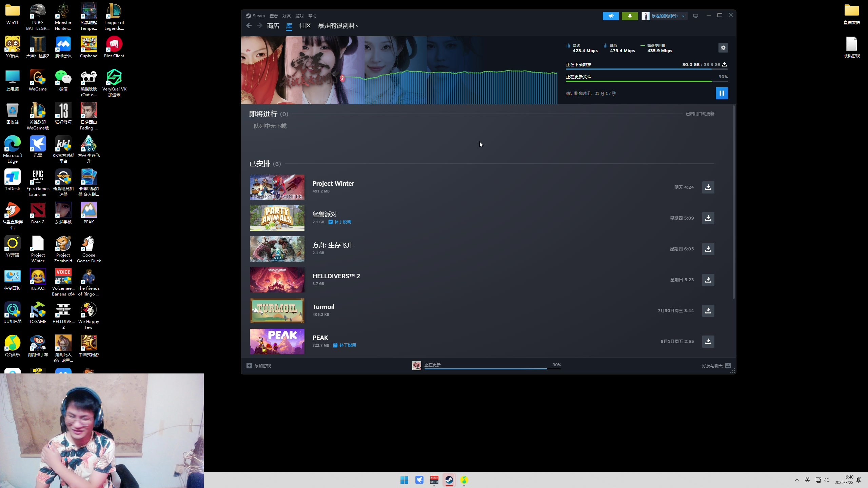Open ToDesk desktop icon
Viewport: 868px width, 488px height.
coord(13,180)
